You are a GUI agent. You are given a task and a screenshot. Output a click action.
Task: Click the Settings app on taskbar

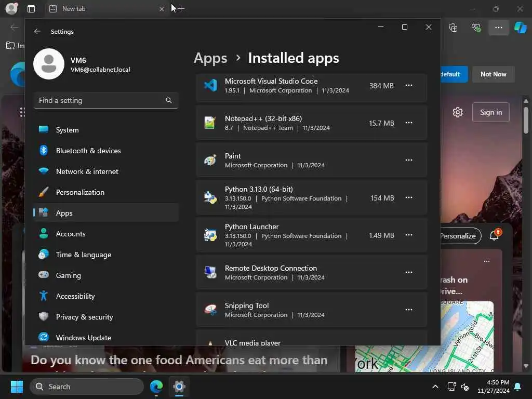tap(179, 387)
